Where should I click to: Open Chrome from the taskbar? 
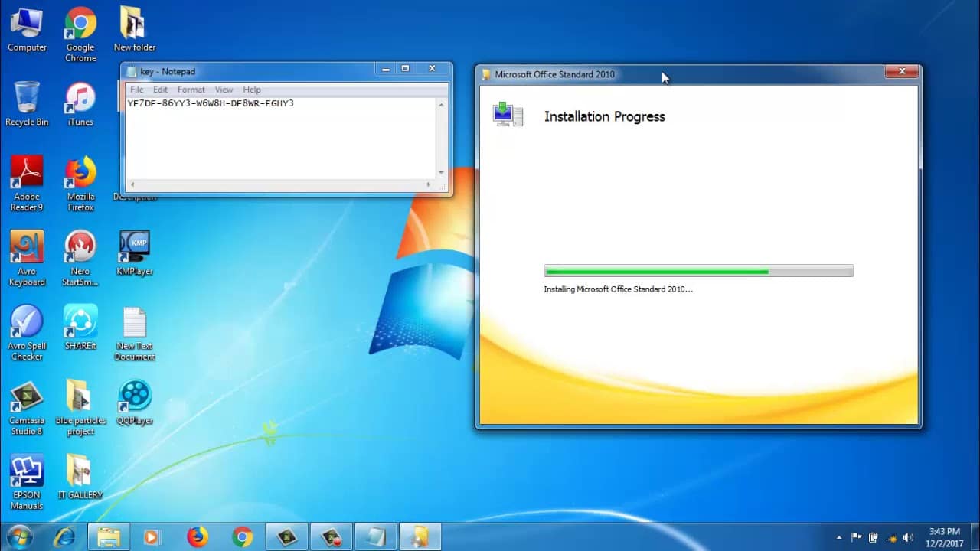(242, 536)
